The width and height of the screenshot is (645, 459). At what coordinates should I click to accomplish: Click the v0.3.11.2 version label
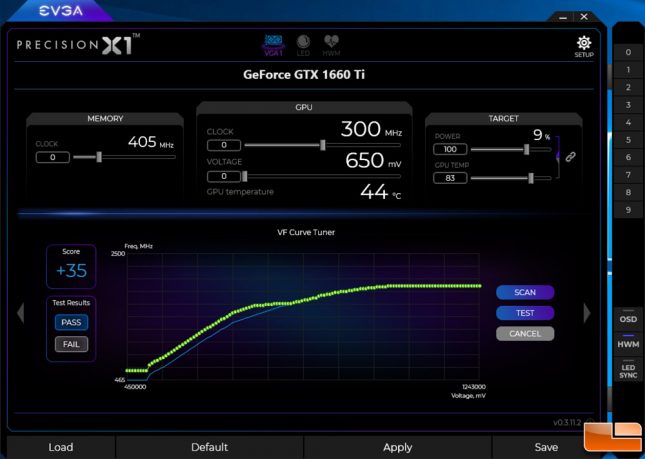(x=567, y=422)
